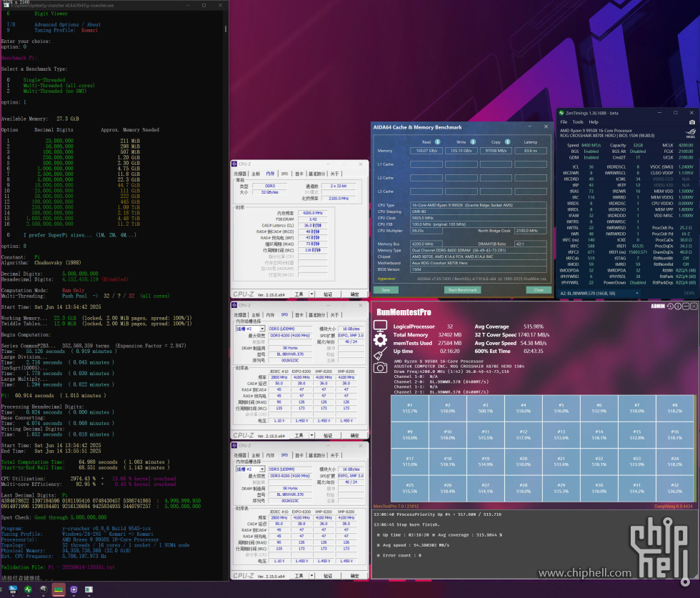Click the CPU-Z logo icon in Memory-tab window title
The image size is (700, 598).
(234, 164)
